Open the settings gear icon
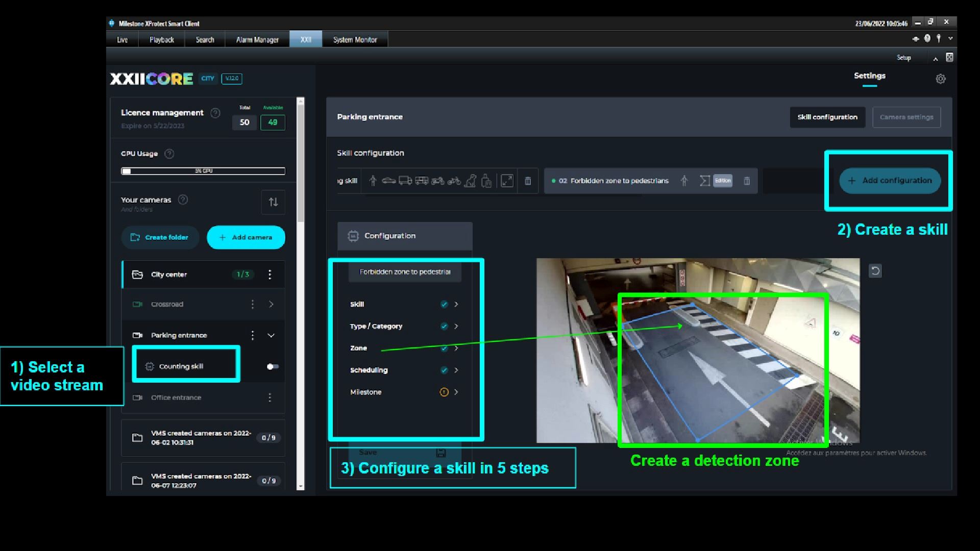This screenshot has width=980, height=551. click(941, 79)
